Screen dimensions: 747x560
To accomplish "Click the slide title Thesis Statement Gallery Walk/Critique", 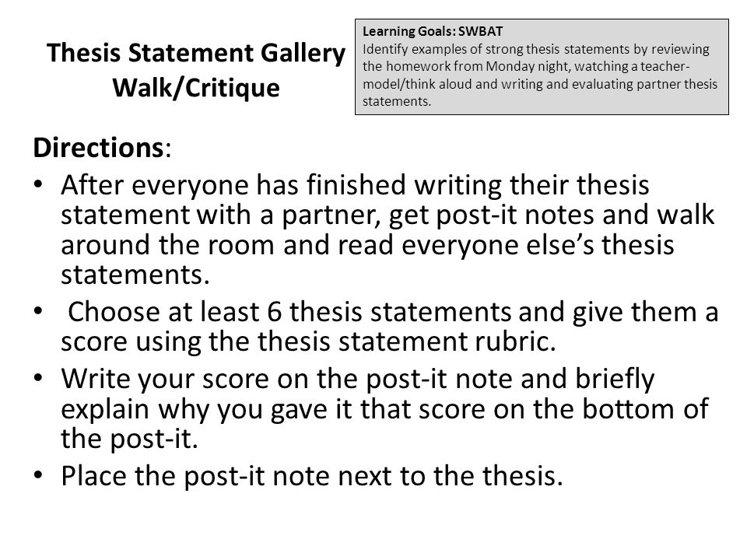I will tap(196, 71).
